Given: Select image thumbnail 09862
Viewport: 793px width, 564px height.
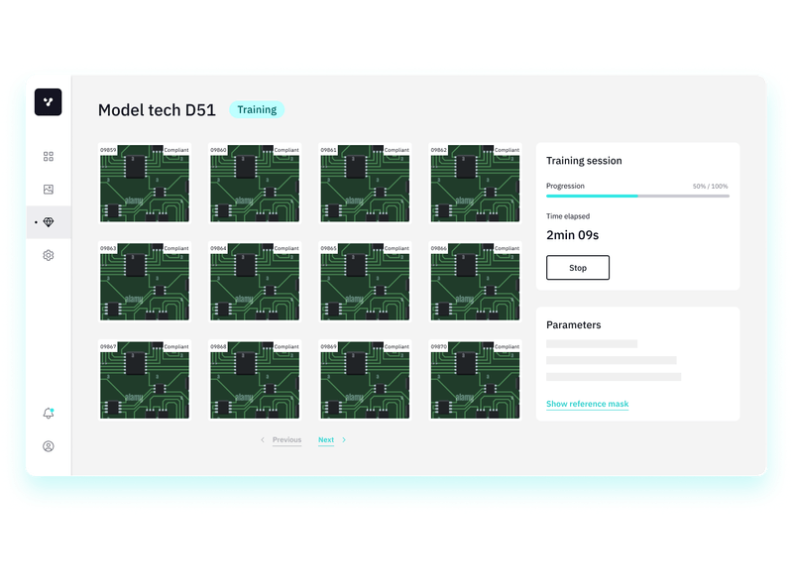Looking at the screenshot, I should tap(475, 183).
